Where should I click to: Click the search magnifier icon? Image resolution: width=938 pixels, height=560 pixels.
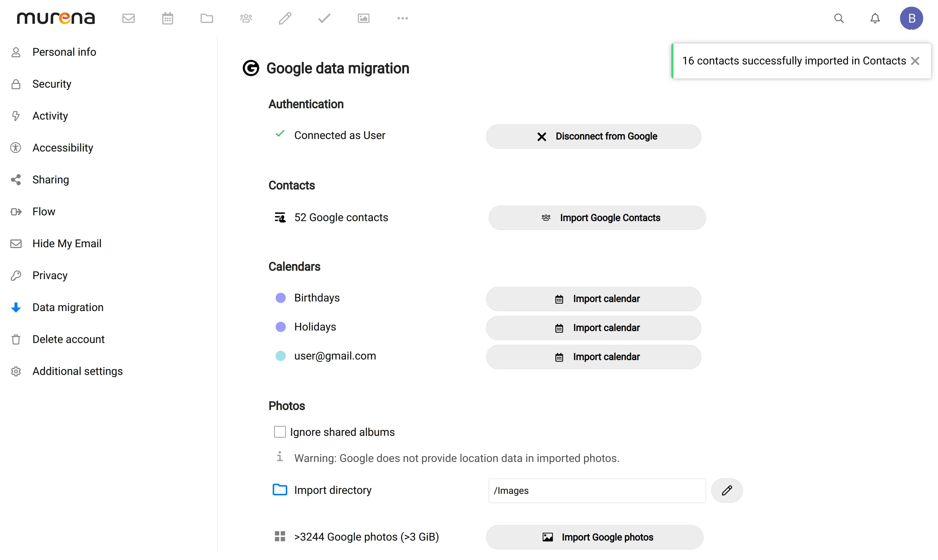coord(839,18)
